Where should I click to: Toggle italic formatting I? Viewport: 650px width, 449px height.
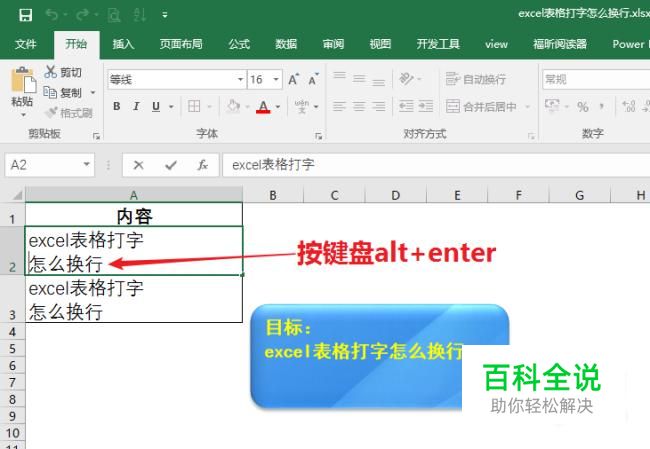pyautogui.click(x=136, y=107)
